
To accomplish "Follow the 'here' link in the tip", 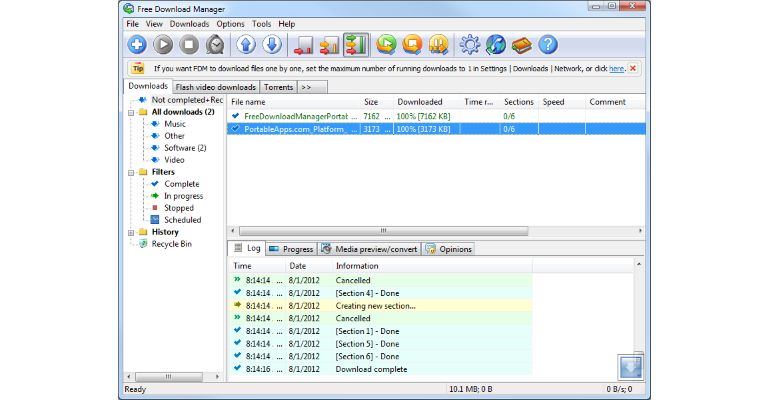I will 616,69.
